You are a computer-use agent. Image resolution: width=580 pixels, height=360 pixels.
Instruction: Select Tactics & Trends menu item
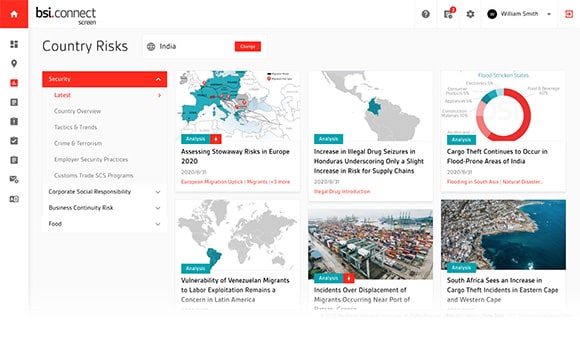[x=75, y=127]
